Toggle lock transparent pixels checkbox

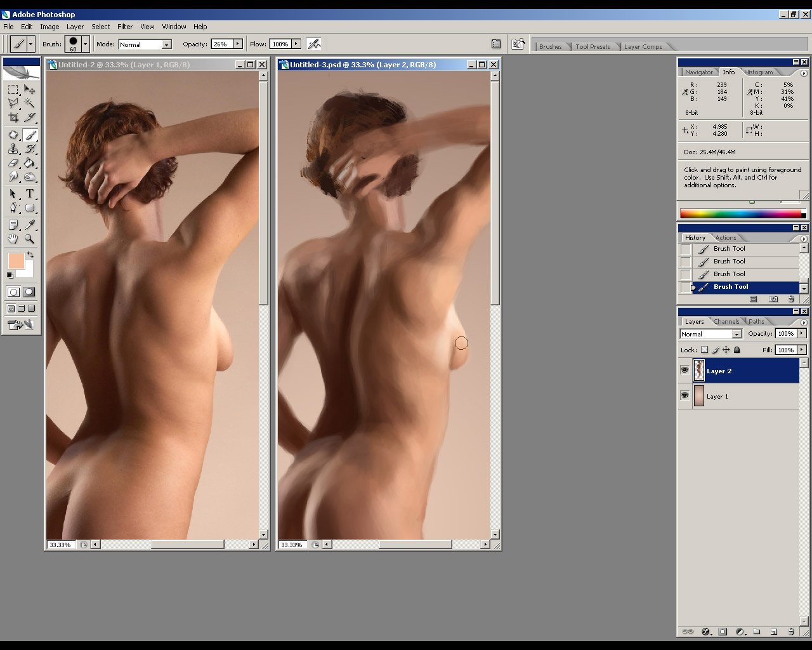click(x=704, y=350)
